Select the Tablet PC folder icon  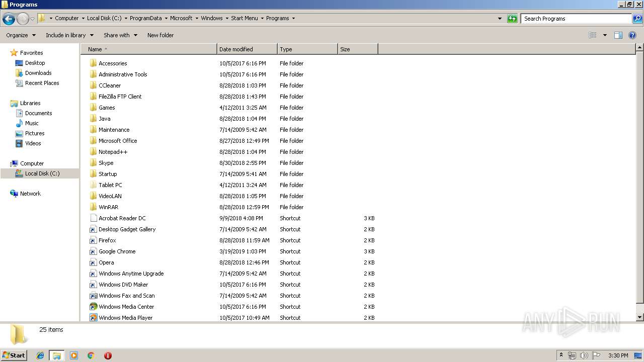point(93,185)
